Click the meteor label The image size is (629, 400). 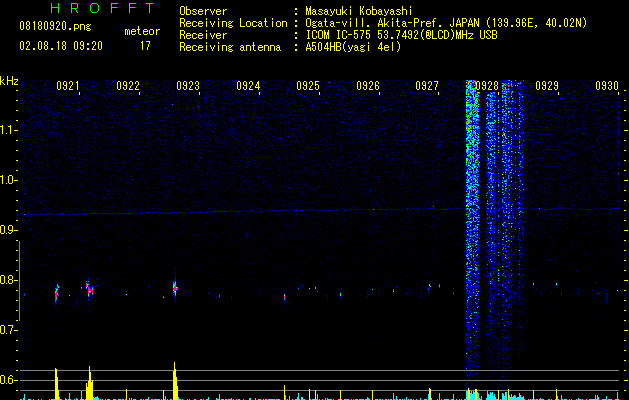tap(142, 31)
